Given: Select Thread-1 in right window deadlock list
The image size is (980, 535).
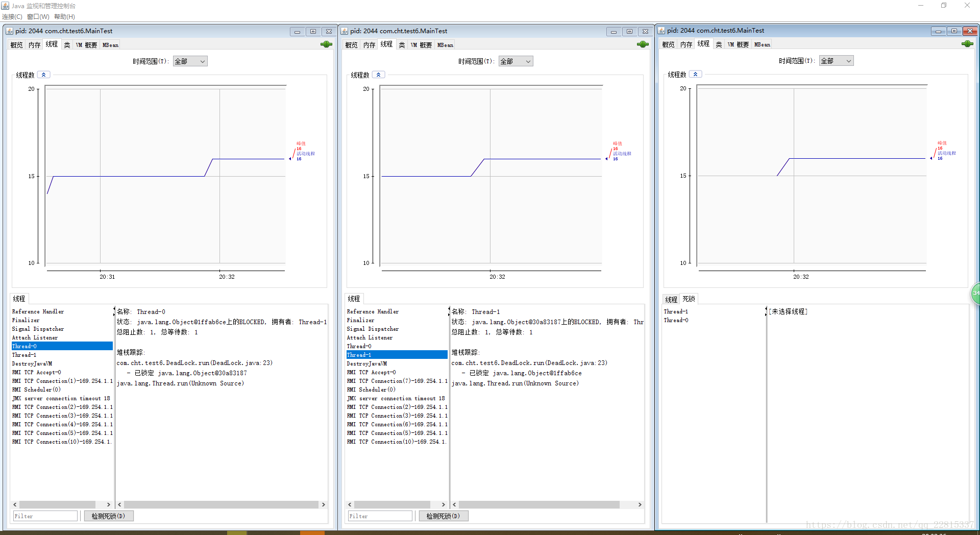Looking at the screenshot, I should pyautogui.click(x=714, y=311).
